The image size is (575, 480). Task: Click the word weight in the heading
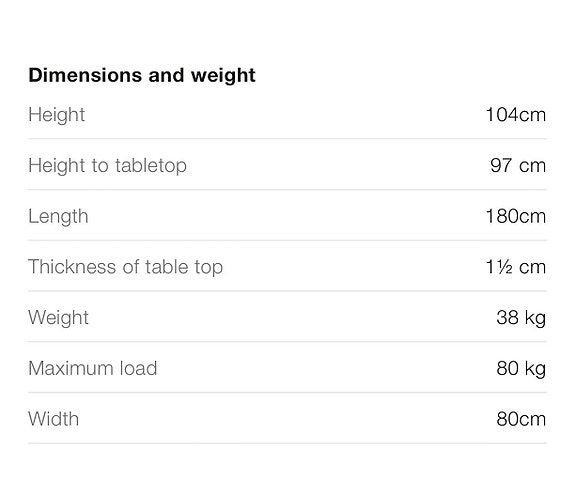click(x=223, y=76)
